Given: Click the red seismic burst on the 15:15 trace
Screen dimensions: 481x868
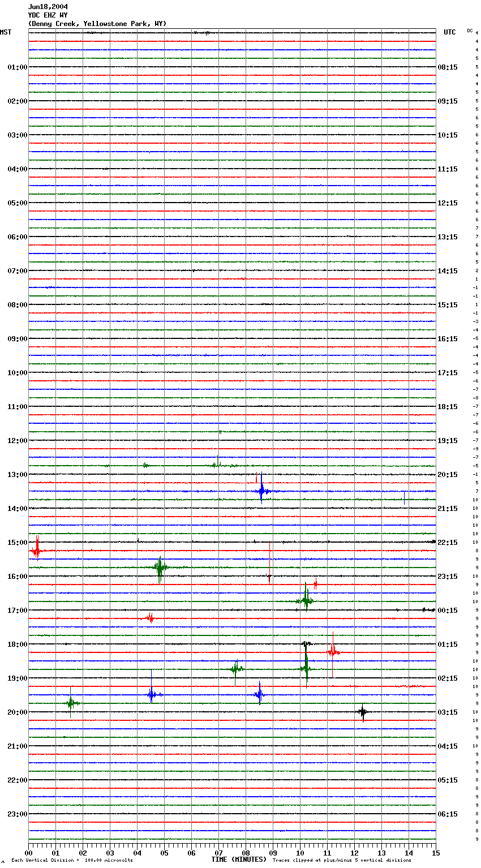Looking at the screenshot, I should [x=37, y=550].
